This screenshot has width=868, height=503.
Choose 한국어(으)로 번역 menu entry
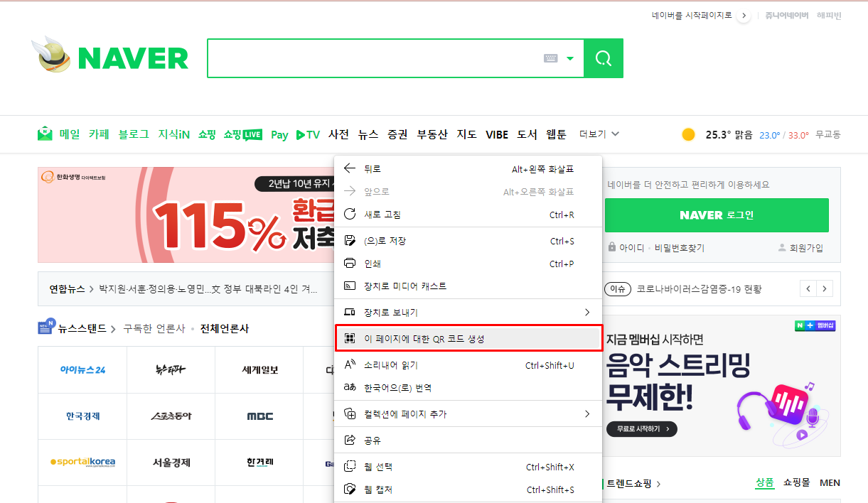468,388
